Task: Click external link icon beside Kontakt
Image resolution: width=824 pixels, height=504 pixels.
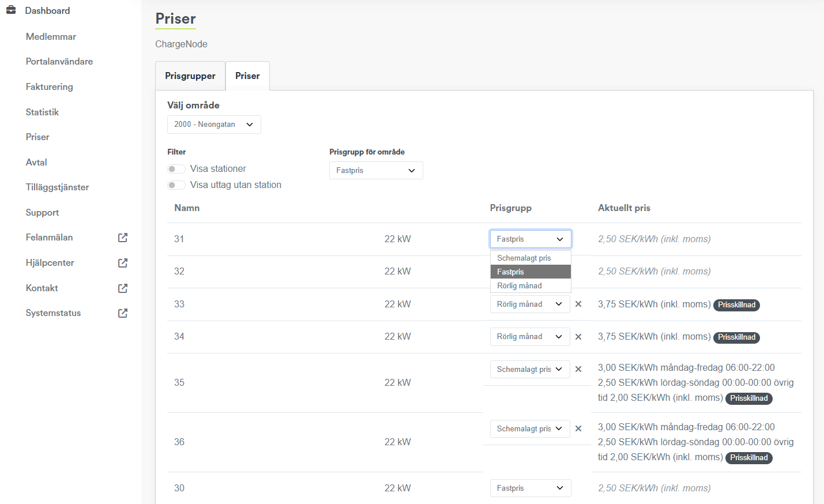Action: [x=123, y=288]
